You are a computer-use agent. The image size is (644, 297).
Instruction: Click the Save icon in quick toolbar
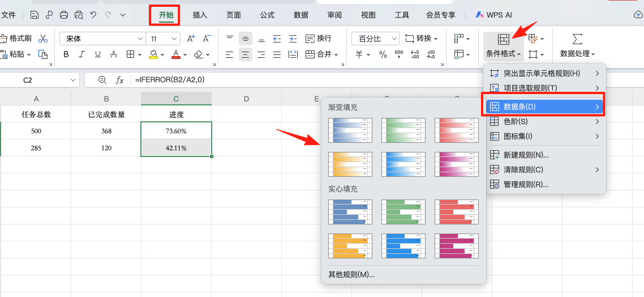(35, 15)
